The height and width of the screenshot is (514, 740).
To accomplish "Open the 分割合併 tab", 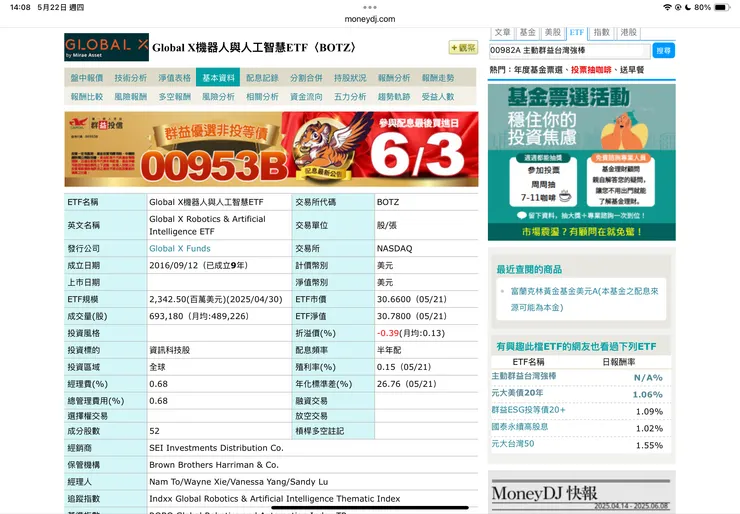I will 306,78.
